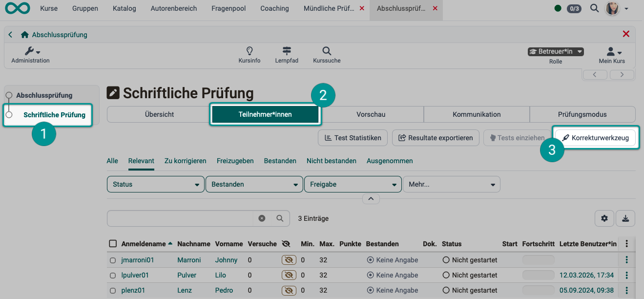Open the jmarroni01 user link
The height and width of the screenshot is (299, 644).
click(138, 260)
